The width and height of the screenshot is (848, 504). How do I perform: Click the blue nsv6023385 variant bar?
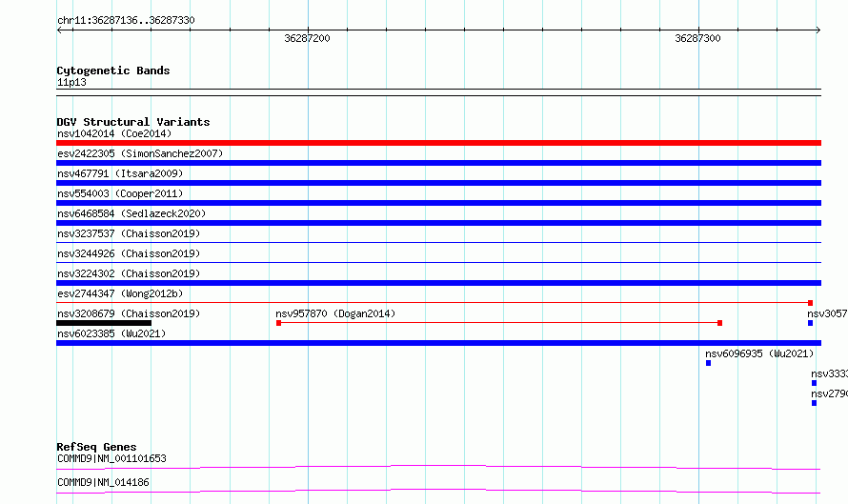click(x=438, y=343)
